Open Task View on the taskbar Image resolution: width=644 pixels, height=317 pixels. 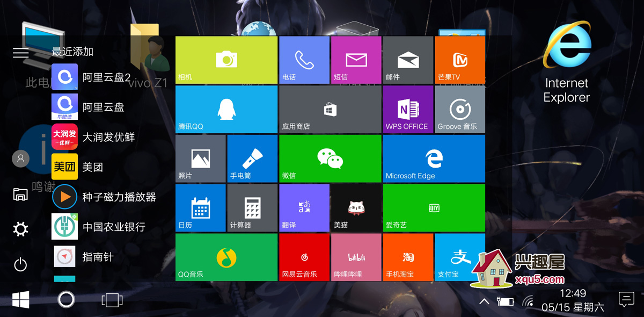[112, 300]
